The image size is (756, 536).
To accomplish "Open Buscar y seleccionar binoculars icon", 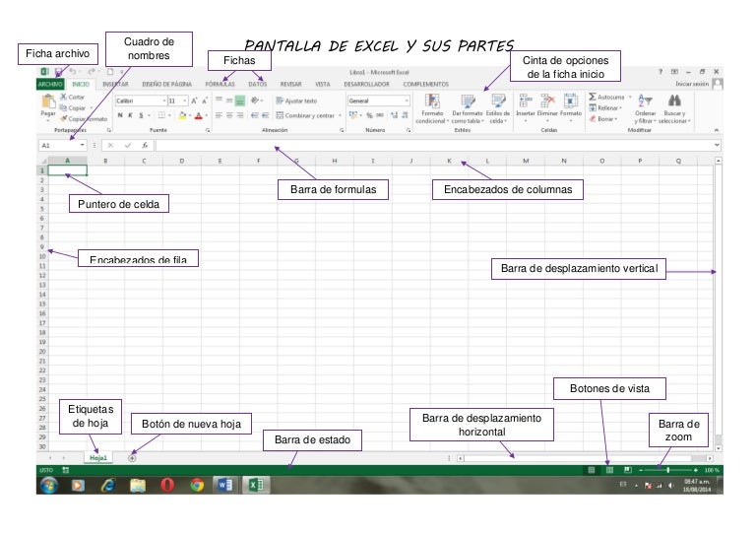I will pyautogui.click(x=674, y=100).
